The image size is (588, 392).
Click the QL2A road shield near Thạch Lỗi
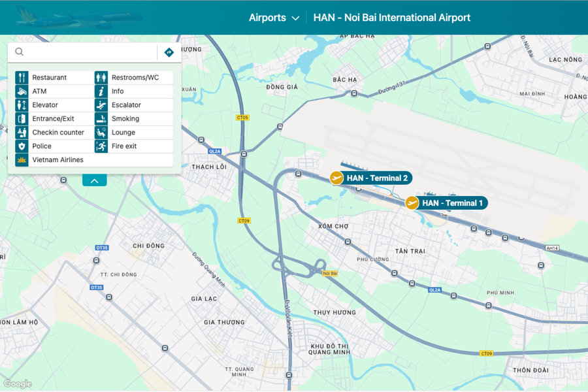click(215, 151)
